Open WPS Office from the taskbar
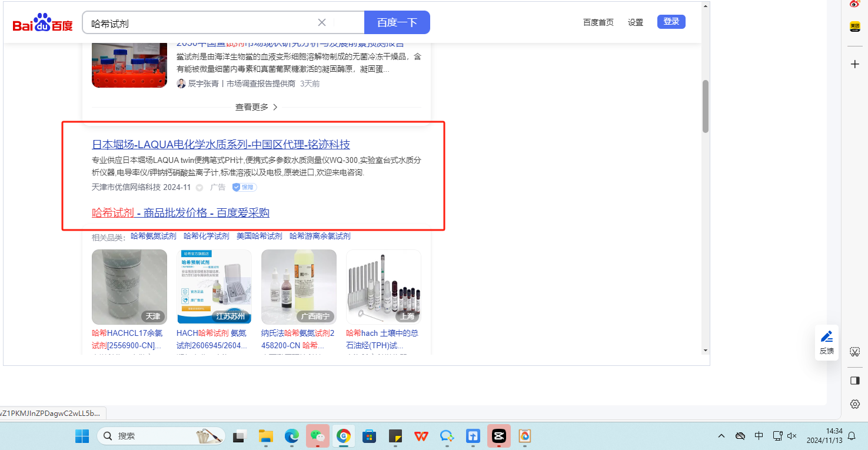 [x=421, y=436]
